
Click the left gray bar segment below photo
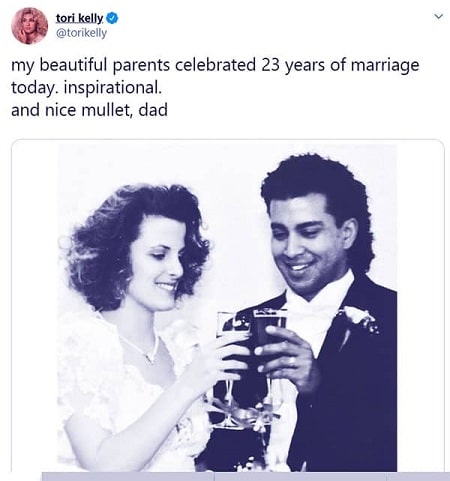pyautogui.click(x=128, y=476)
